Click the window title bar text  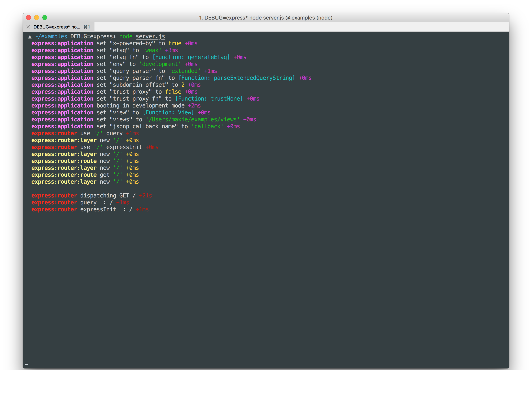pos(266,18)
